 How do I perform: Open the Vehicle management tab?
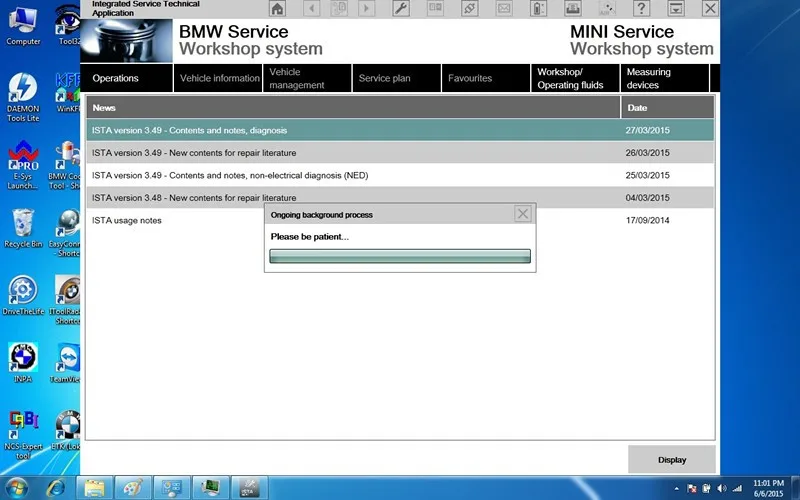(308, 78)
